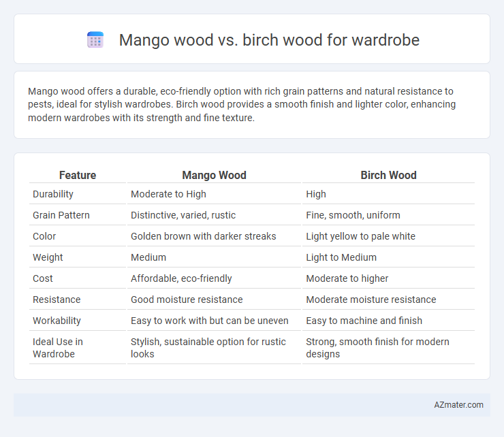Screen dimensions: 504x437
Task: Click the 'Workability' row label
Action: [57, 321]
